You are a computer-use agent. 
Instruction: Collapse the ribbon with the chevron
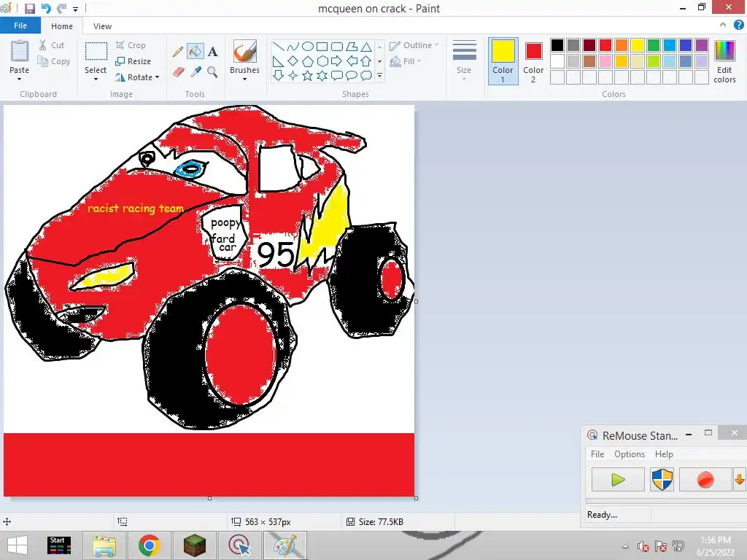click(x=723, y=26)
